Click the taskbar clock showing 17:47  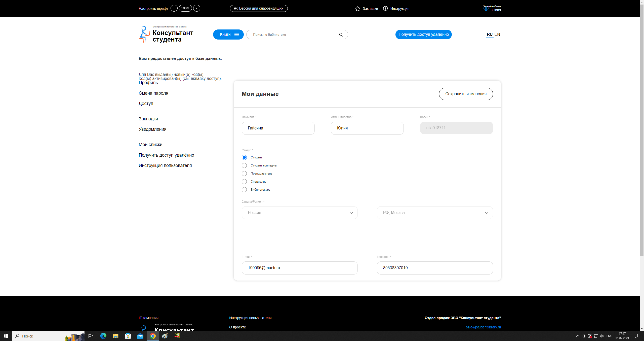pyautogui.click(x=622, y=336)
